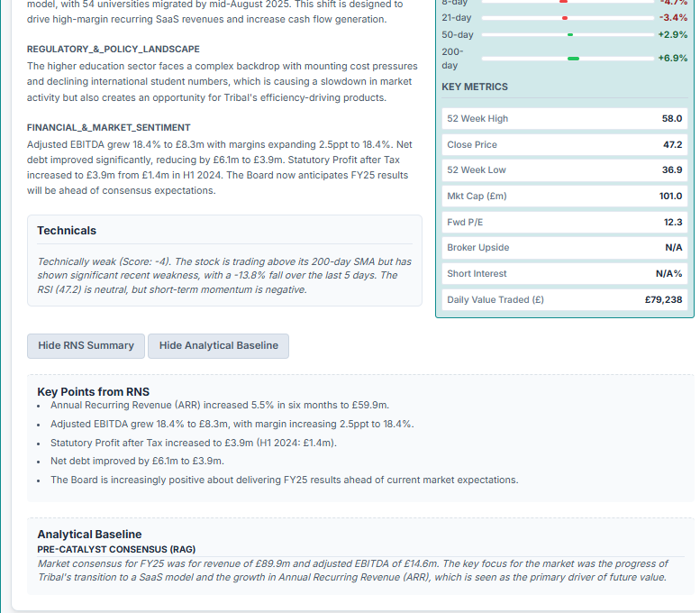Click the Broker Upside metric row
The width and height of the screenshot is (700, 613).
pyautogui.click(x=564, y=248)
